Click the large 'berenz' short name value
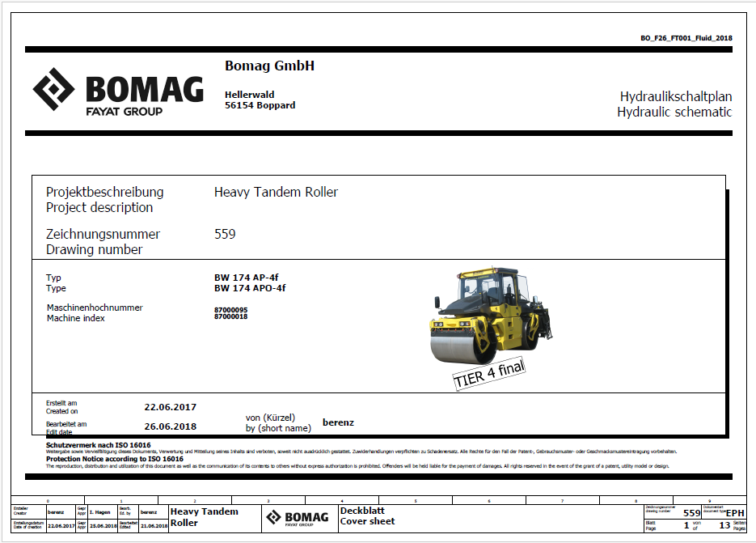This screenshot has width=756, height=543. tap(338, 422)
